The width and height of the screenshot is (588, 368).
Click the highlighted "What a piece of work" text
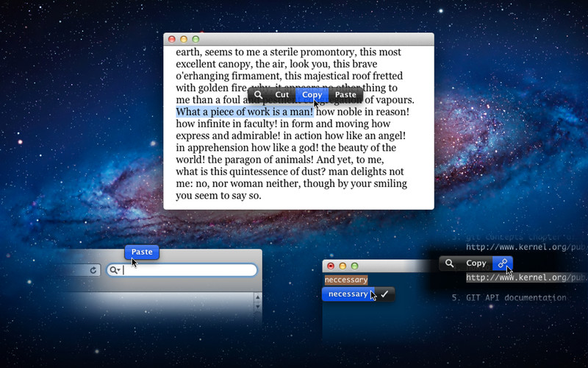[244, 112]
